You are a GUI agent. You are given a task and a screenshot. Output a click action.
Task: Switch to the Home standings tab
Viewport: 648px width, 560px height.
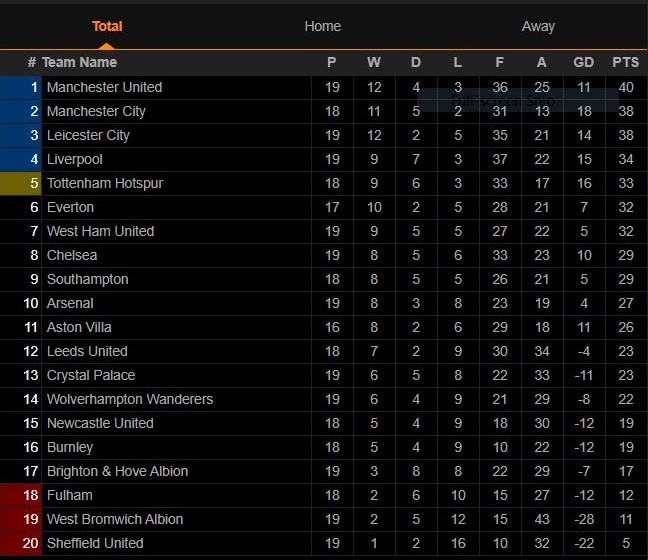[322, 26]
